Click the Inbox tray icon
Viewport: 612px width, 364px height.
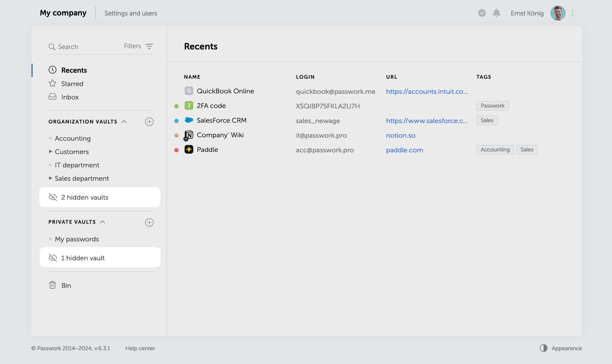[x=53, y=97]
